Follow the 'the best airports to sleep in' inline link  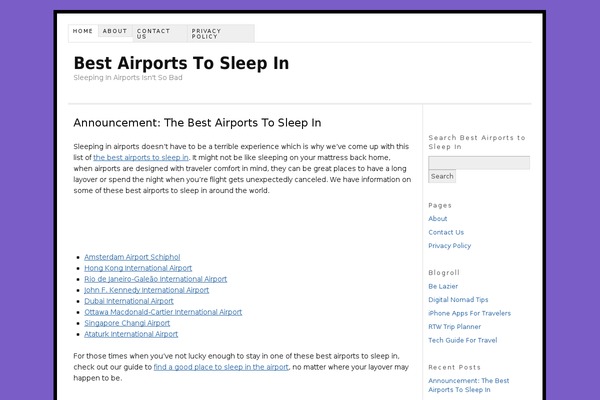tap(141, 157)
